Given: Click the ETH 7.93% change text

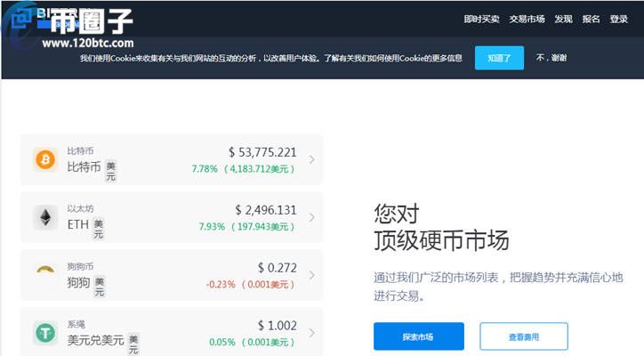Looking at the screenshot, I should click(x=211, y=227).
